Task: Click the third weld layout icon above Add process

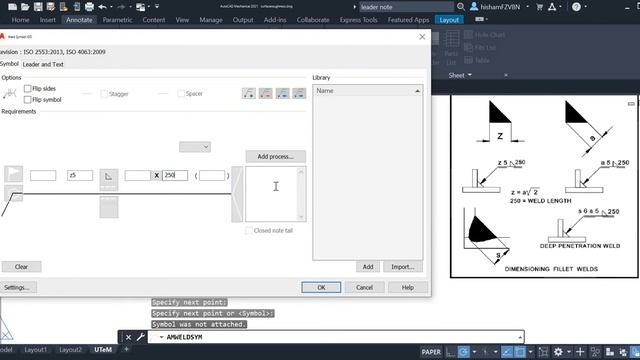Action: point(282,93)
